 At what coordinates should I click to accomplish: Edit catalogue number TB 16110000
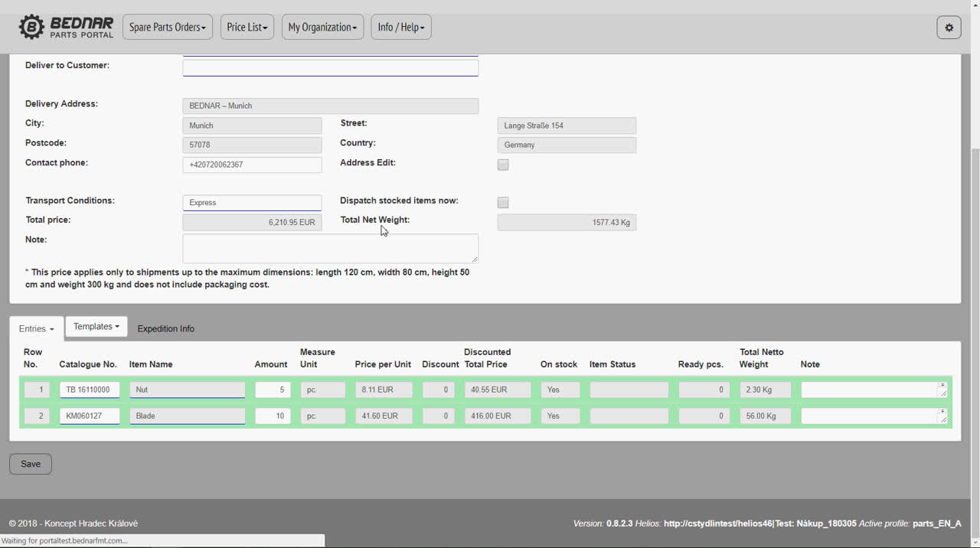tap(90, 390)
